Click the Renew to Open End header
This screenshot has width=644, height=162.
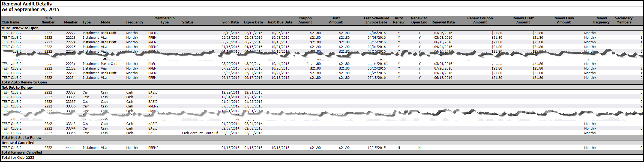click(x=419, y=20)
